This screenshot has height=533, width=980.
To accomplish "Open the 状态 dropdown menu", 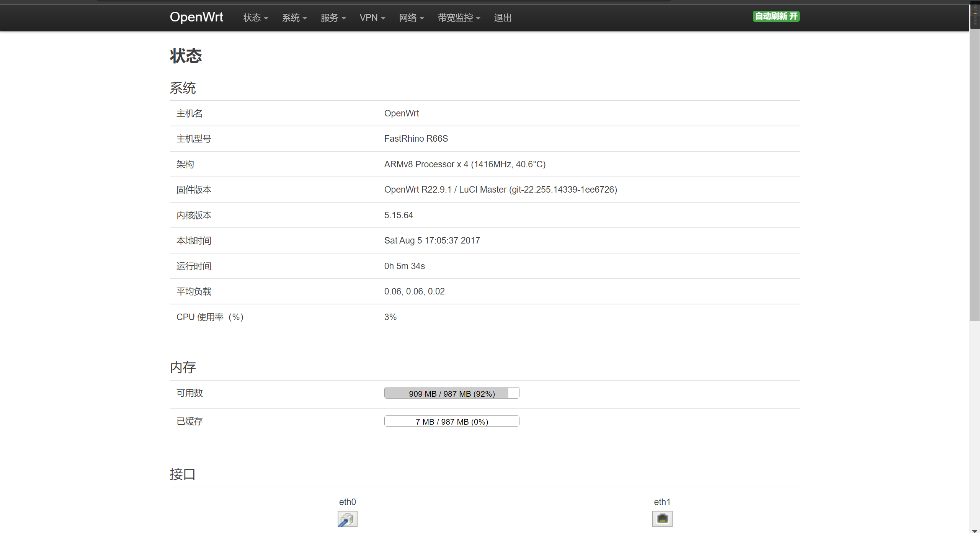I will 256,18.
